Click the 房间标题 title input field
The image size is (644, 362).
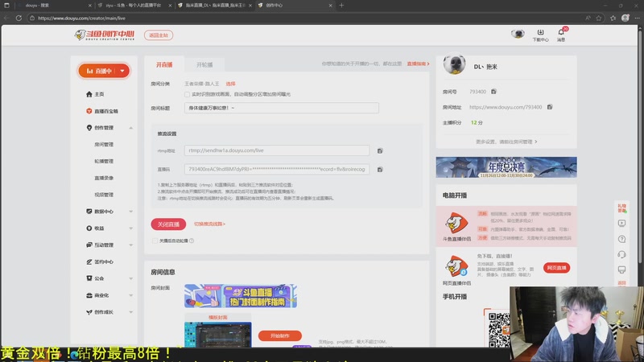pyautogui.click(x=281, y=108)
